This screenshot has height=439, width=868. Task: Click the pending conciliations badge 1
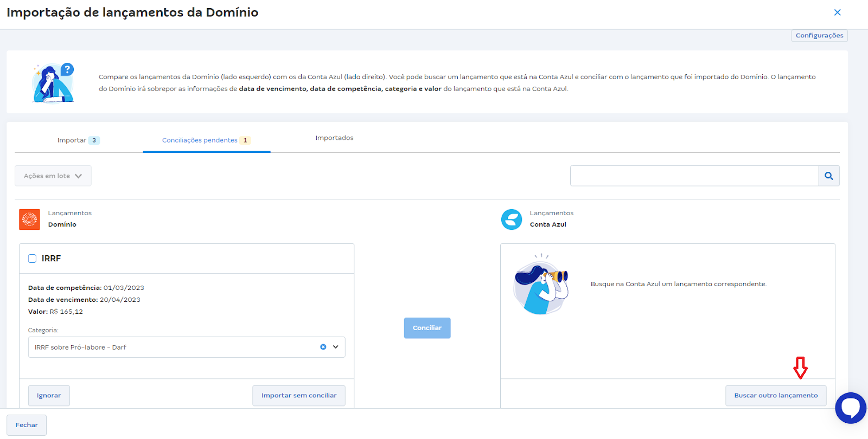(245, 140)
